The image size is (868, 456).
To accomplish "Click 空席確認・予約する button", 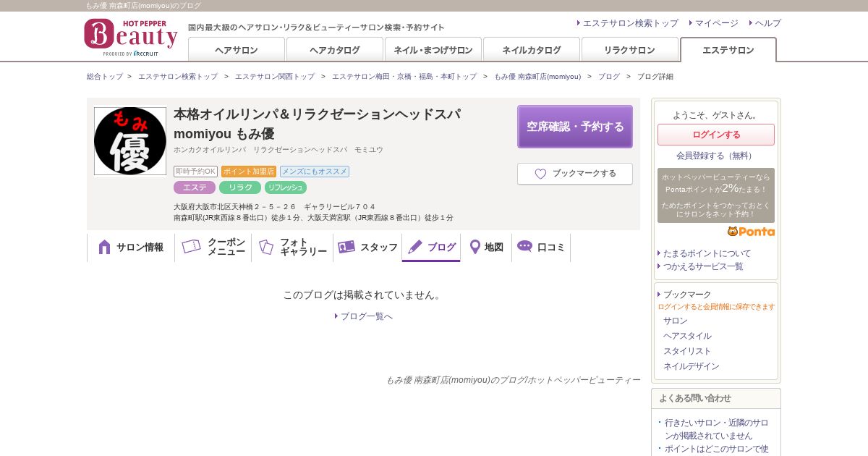I will (575, 127).
